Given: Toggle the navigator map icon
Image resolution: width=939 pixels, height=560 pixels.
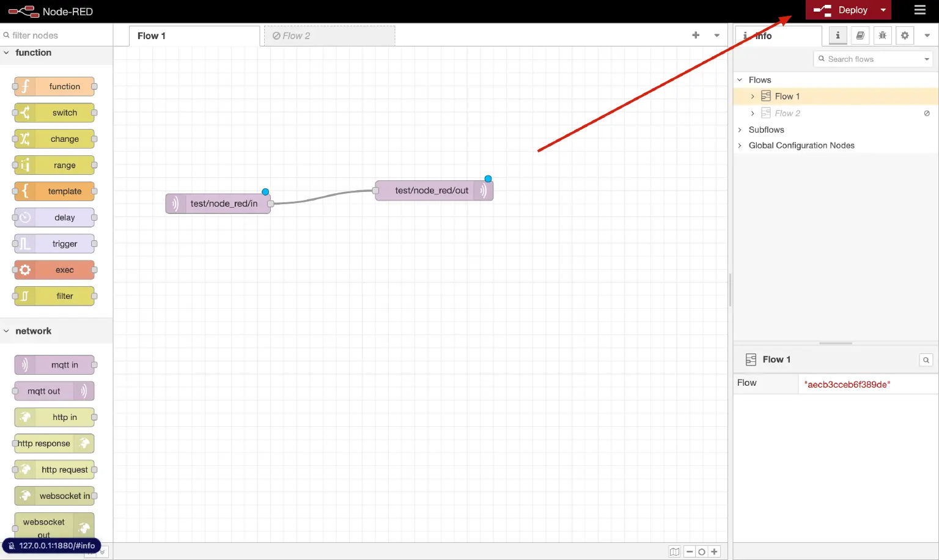Looking at the screenshot, I should point(674,551).
